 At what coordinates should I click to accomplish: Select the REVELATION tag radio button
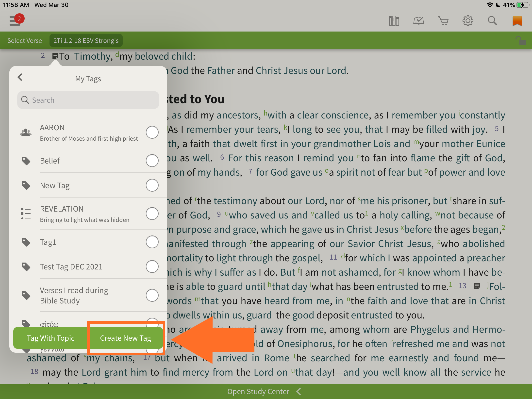coord(152,213)
